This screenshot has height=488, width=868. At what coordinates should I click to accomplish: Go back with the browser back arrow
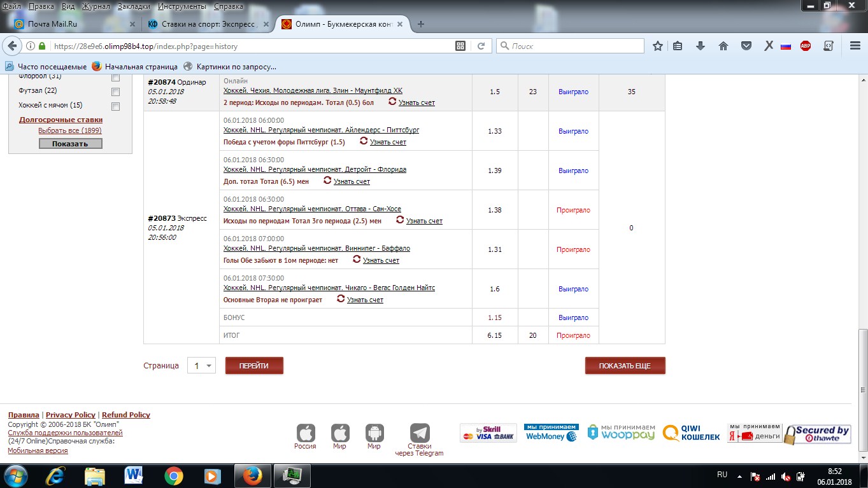(11, 46)
